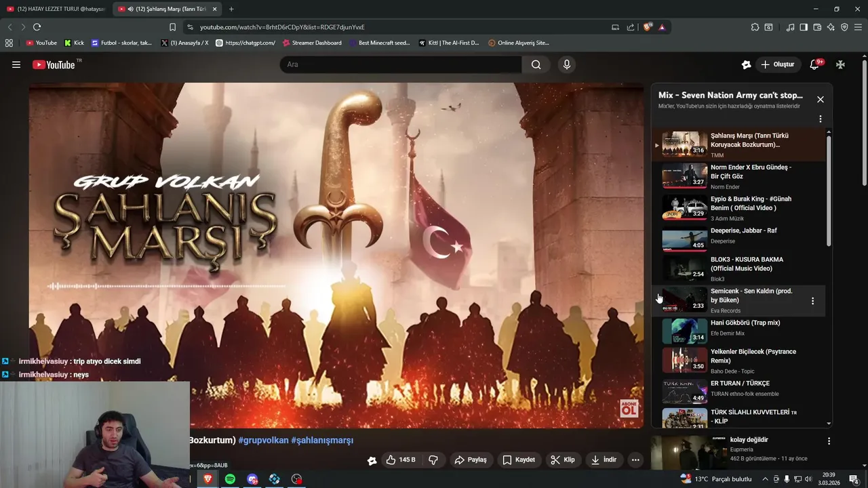Close the Şahlanış Marşı tab

[215, 9]
